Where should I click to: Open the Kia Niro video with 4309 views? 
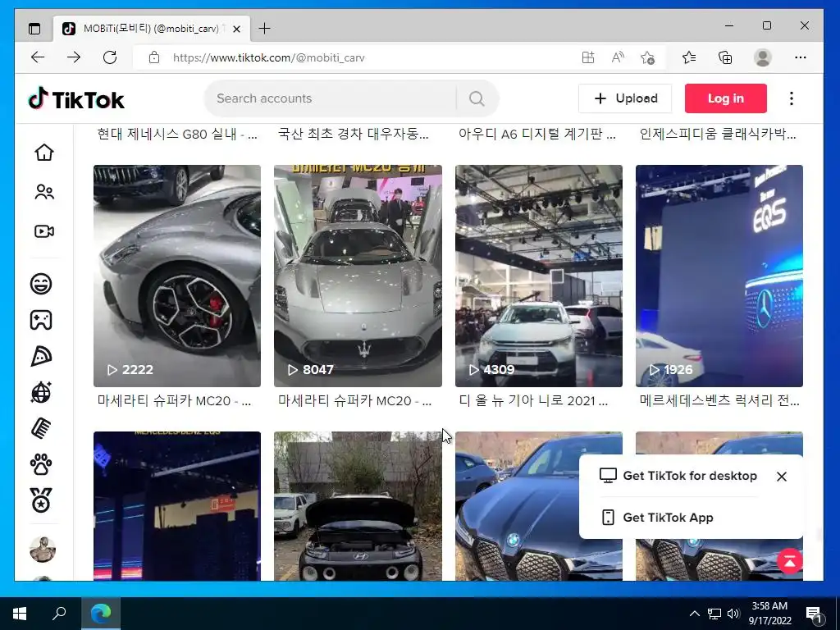click(539, 276)
